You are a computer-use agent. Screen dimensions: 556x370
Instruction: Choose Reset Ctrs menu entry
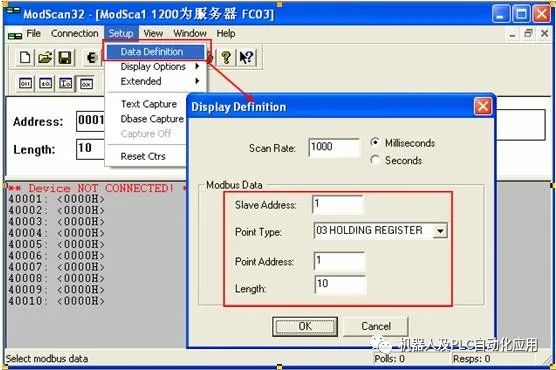click(x=143, y=156)
